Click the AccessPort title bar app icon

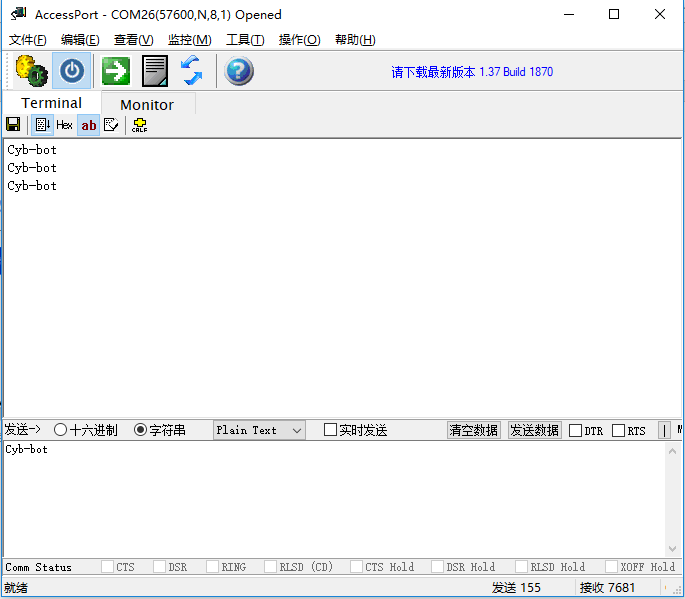pos(18,14)
